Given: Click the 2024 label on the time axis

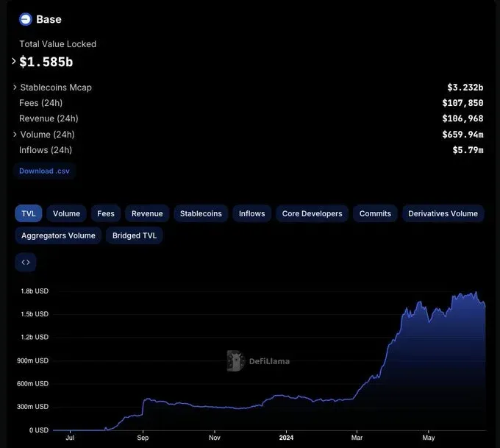Looking at the screenshot, I should point(286,438).
